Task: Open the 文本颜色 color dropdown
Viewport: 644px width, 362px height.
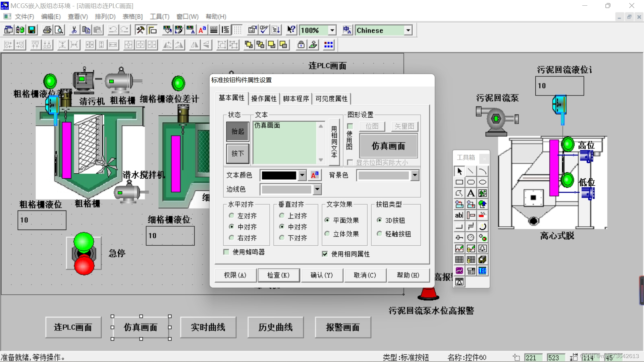Action: tap(302, 175)
